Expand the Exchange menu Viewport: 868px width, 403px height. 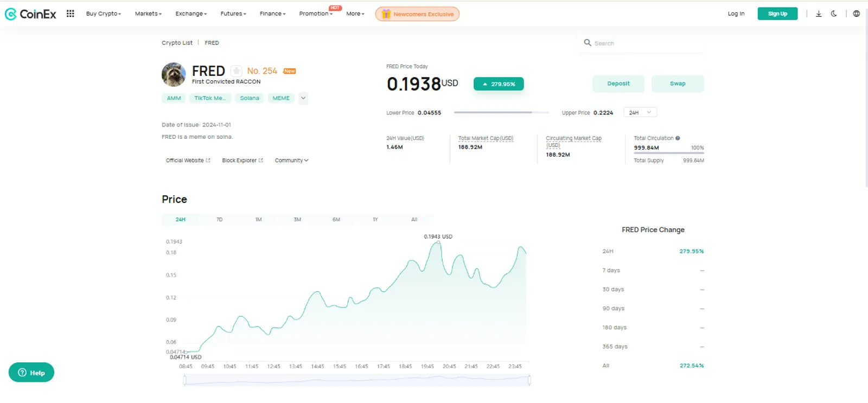[191, 14]
